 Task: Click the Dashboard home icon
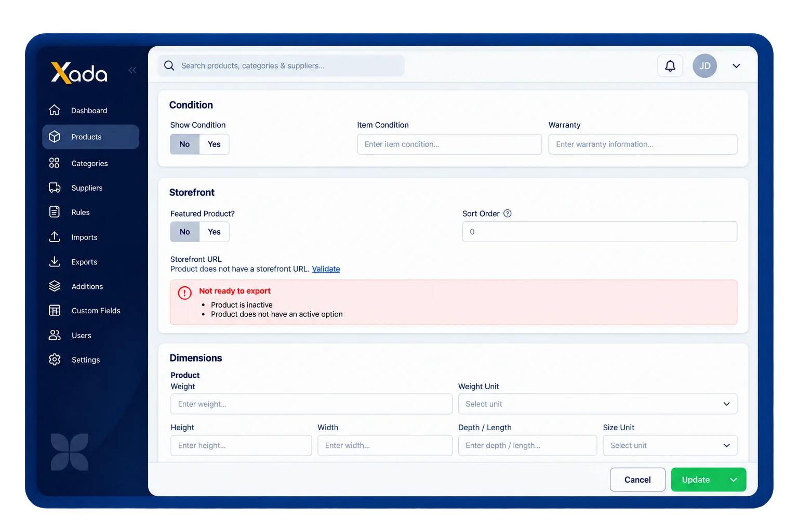[55, 110]
